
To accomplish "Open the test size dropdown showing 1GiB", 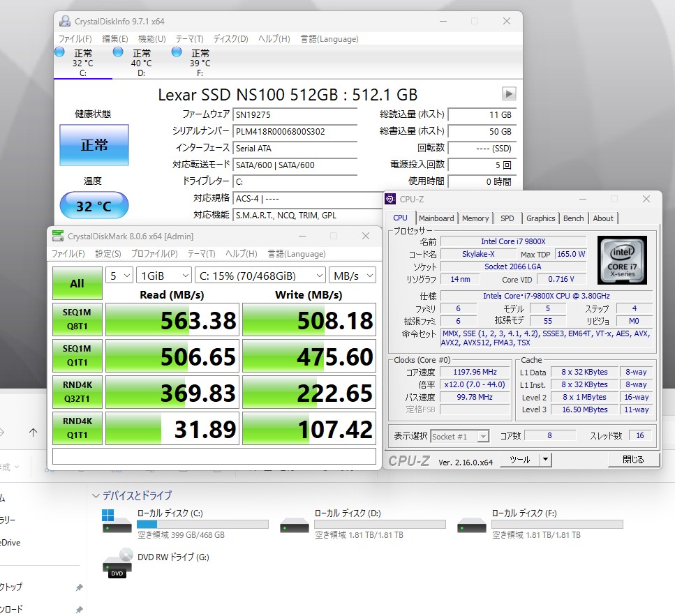I will coord(164,276).
